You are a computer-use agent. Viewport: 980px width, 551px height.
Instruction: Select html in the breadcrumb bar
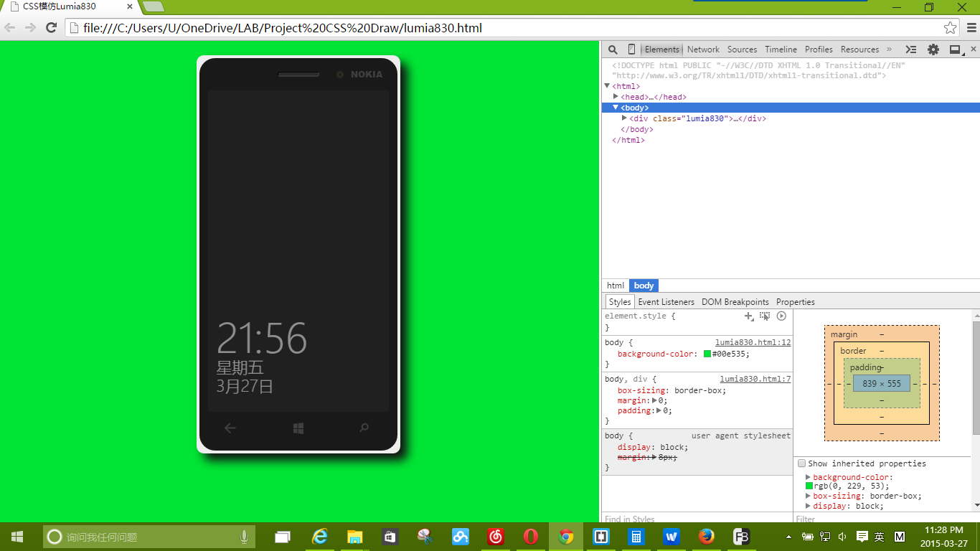tap(616, 286)
